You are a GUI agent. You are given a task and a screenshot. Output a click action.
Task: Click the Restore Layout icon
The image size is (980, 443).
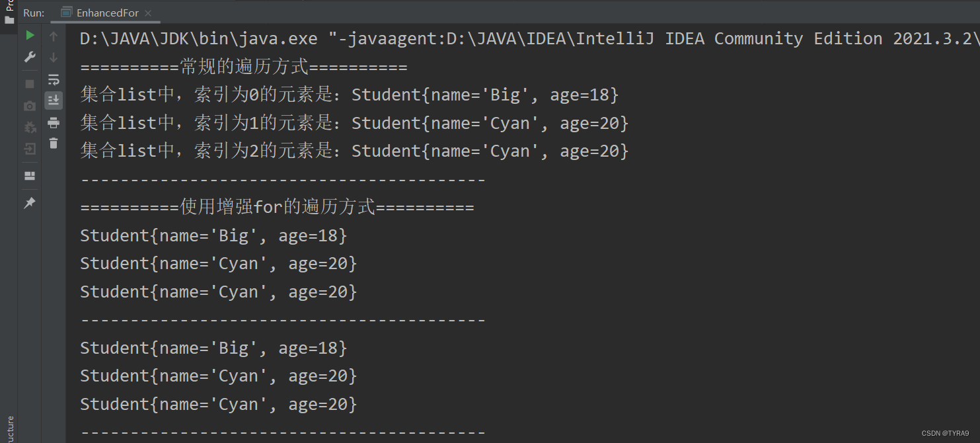point(30,176)
